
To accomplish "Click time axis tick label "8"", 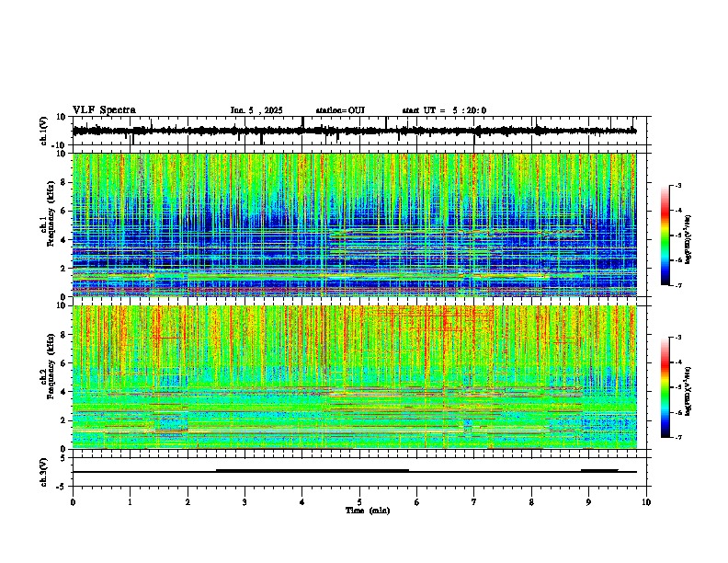I will (531, 502).
